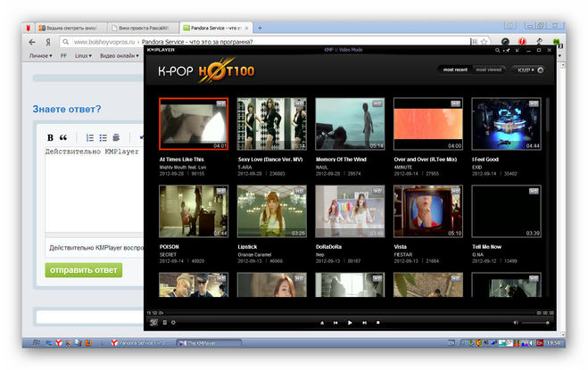Expand the 'Видео онлайн' bookmarks folder

coord(120,55)
